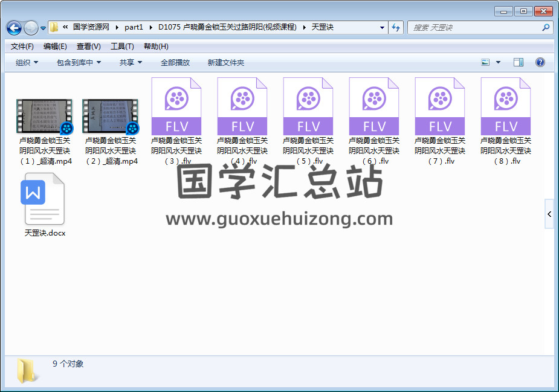Select the FLV file numbered (8)
Image resolution: width=559 pixels, height=392 pixels.
click(x=506, y=108)
